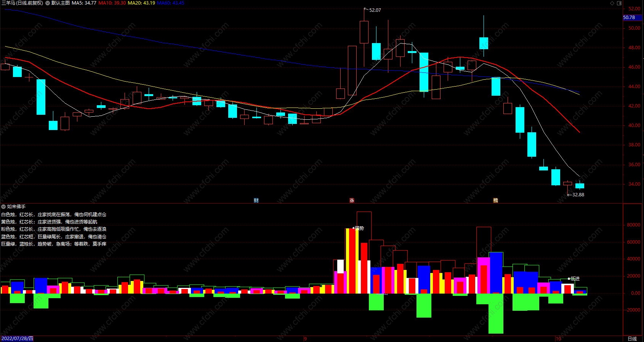Click the 32.88 low price annotation
The width and height of the screenshot is (644, 342).
(578, 195)
